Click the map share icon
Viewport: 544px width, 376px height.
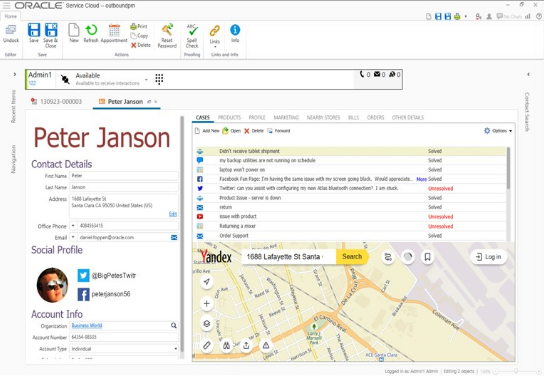pos(246,345)
